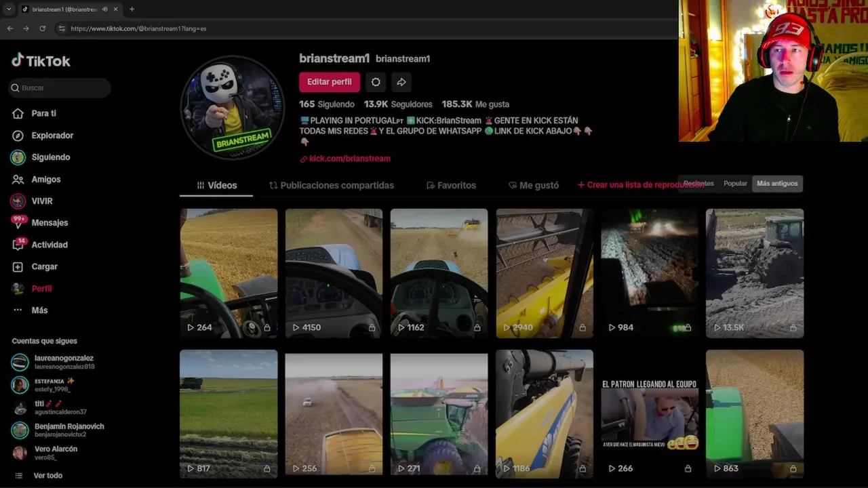868x488 pixels.
Task: Open video thumbnail with 1186 views
Action: click(545, 414)
